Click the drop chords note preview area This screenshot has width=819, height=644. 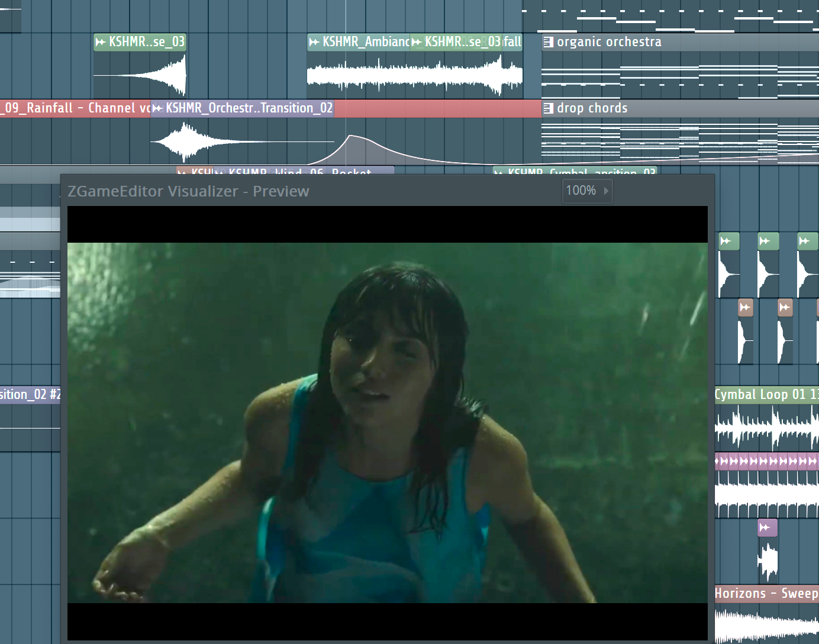click(x=680, y=141)
